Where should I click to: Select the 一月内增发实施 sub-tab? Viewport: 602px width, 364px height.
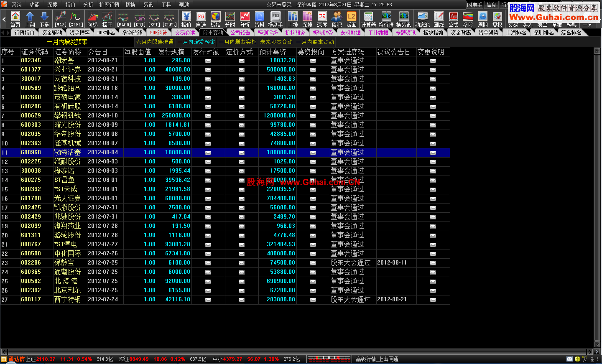pos(238,42)
